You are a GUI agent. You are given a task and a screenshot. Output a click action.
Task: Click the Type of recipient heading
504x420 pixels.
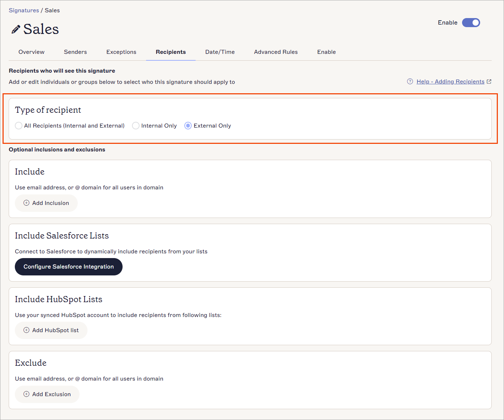click(48, 110)
